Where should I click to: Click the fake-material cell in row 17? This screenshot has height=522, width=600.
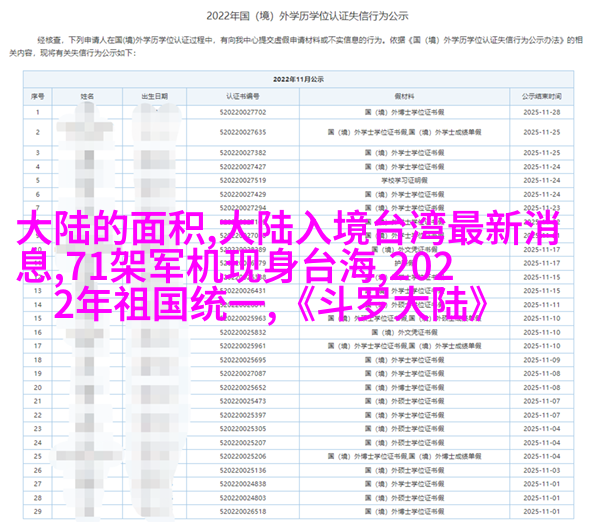404,346
